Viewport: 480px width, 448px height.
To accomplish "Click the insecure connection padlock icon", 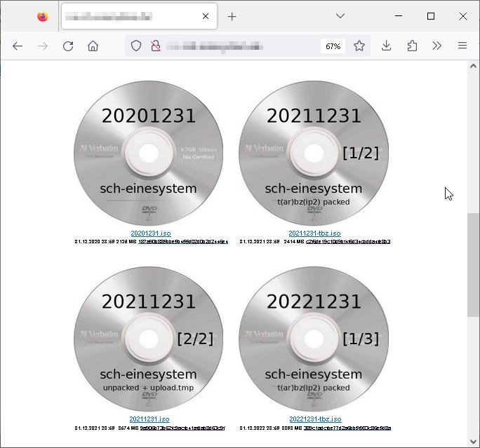I will tap(155, 46).
